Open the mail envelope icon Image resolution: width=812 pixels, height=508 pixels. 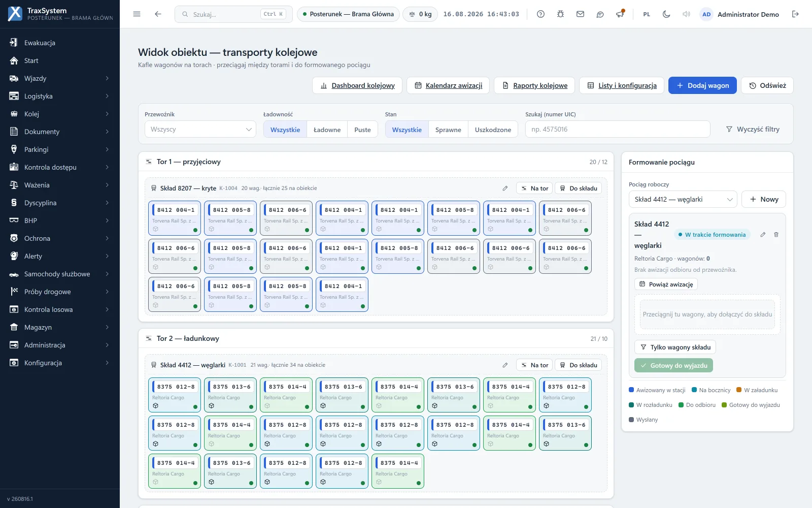(580, 14)
